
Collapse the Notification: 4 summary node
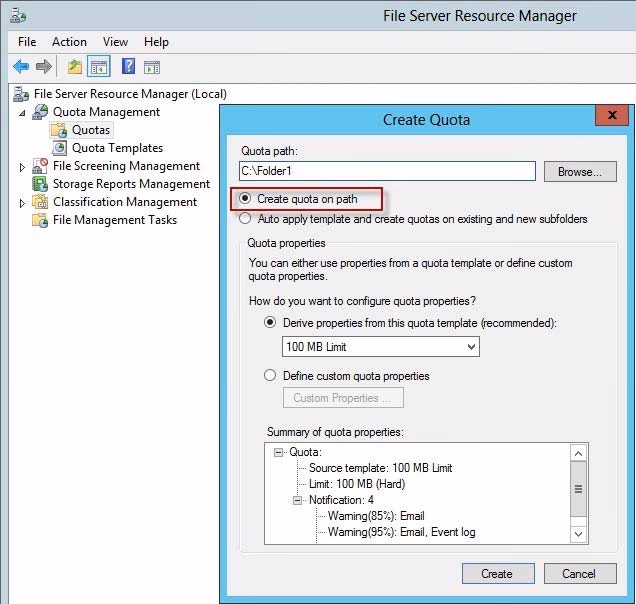(x=298, y=500)
